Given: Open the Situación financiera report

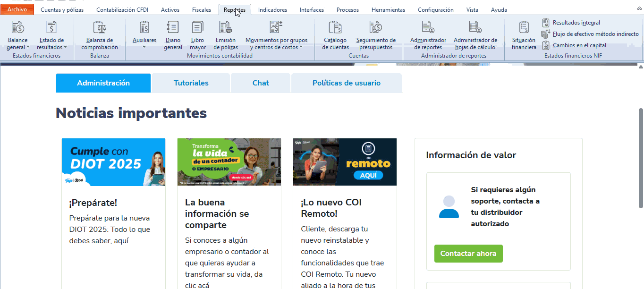Looking at the screenshot, I should pos(524,35).
